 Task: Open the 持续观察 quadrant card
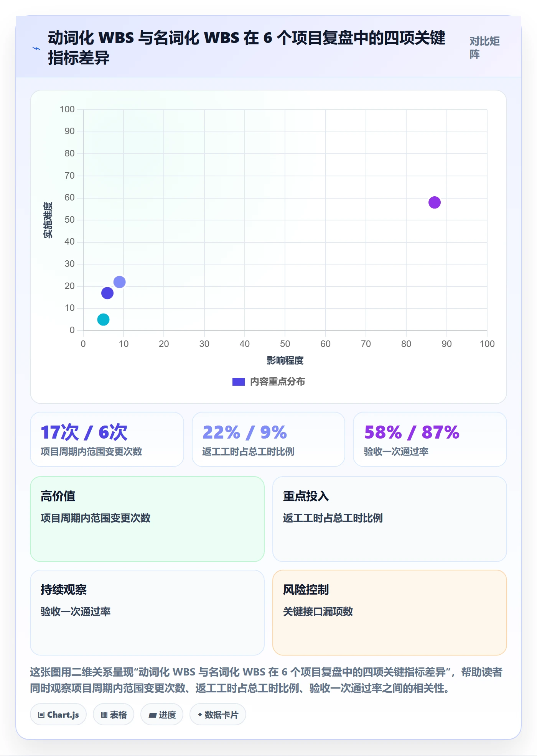coord(147,613)
